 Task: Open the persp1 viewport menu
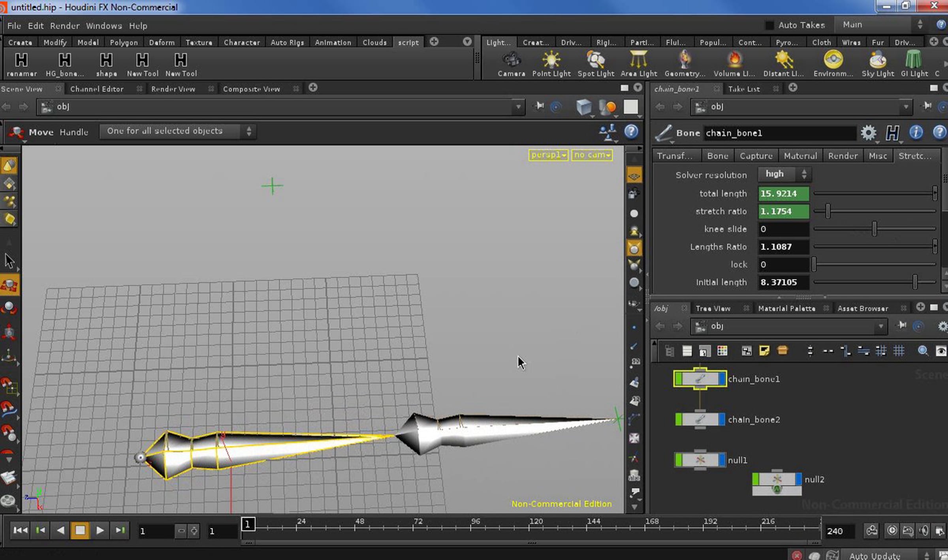coord(548,155)
